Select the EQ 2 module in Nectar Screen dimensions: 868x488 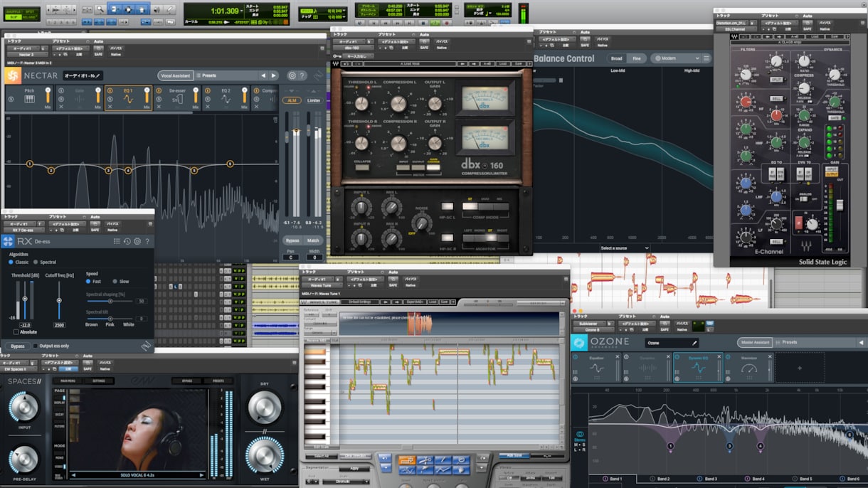226,97
